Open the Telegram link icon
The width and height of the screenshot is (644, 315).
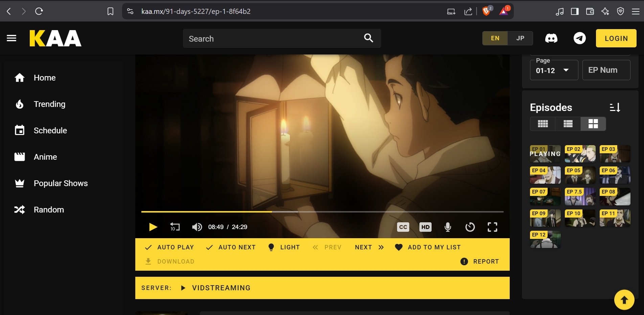point(580,38)
